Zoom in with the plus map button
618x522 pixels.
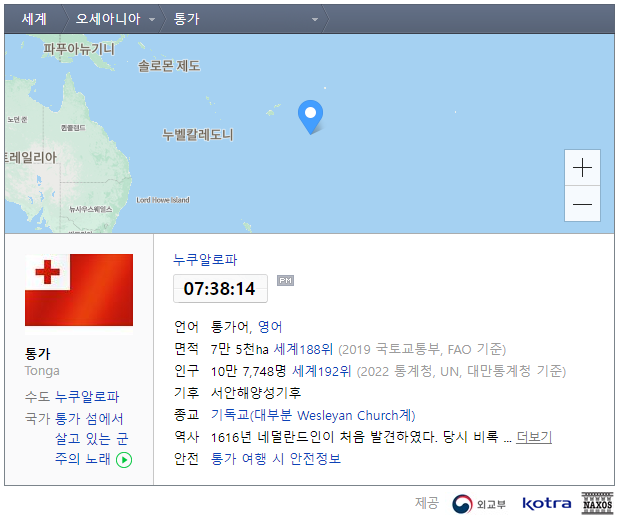click(582, 168)
